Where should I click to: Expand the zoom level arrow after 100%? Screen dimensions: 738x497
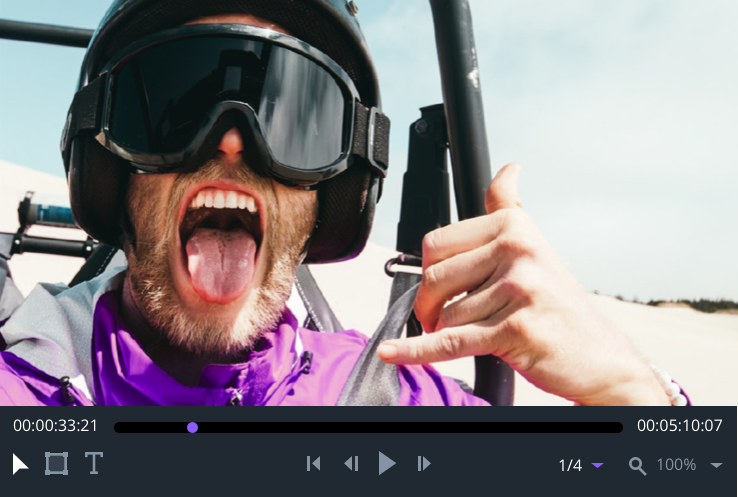click(x=716, y=465)
